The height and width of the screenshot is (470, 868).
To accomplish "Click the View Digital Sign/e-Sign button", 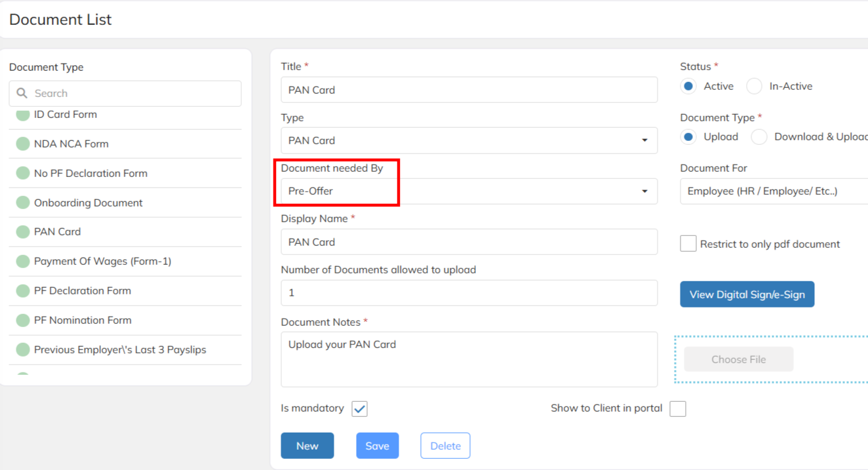I will [747, 294].
